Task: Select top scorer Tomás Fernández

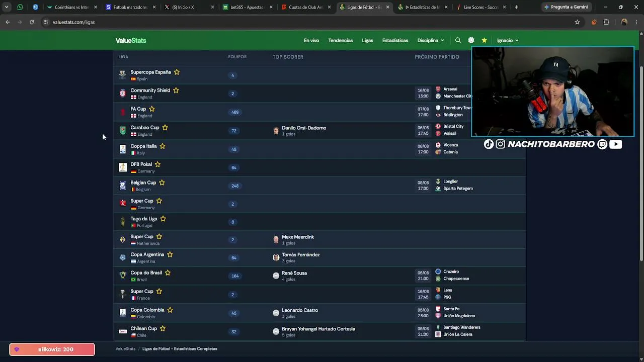Action: coord(300,255)
